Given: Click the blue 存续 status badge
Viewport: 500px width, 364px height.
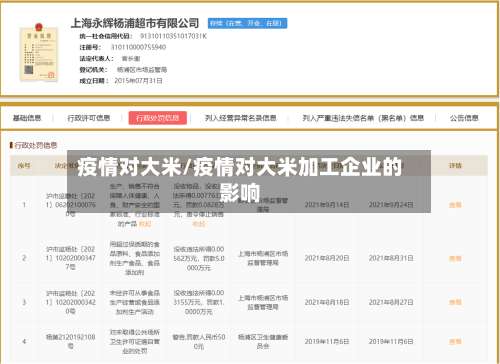Looking at the screenshot, I should 247,23.
